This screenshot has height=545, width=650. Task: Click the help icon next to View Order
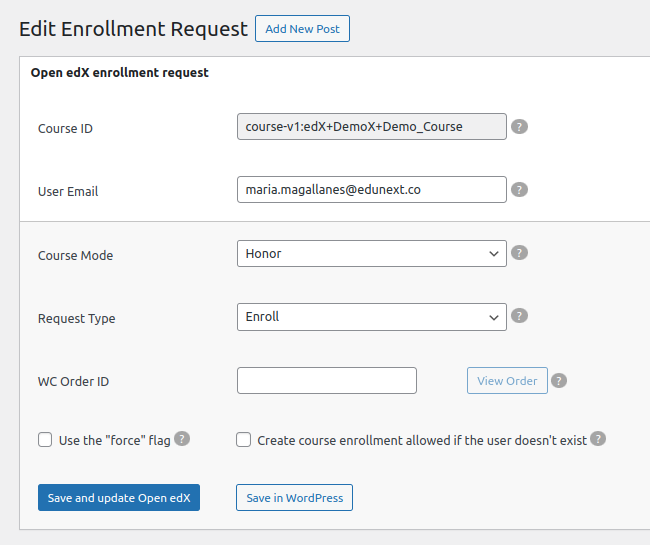[x=559, y=380]
